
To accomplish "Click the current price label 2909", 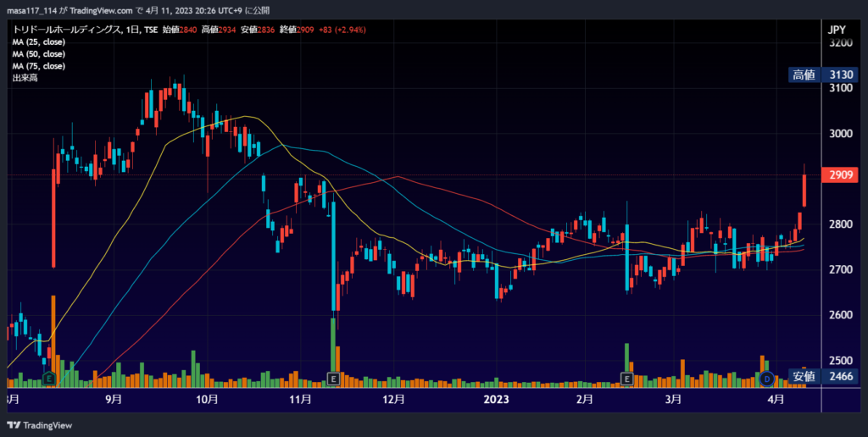I will pyautogui.click(x=840, y=175).
